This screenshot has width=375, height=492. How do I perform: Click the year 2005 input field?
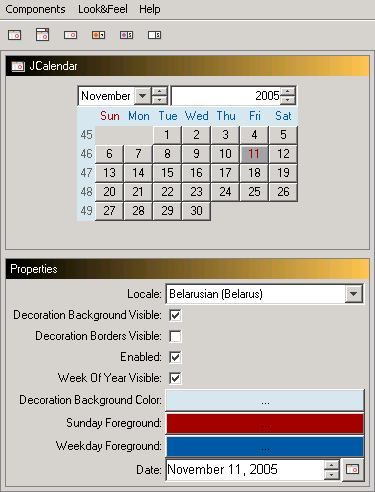tap(226, 96)
